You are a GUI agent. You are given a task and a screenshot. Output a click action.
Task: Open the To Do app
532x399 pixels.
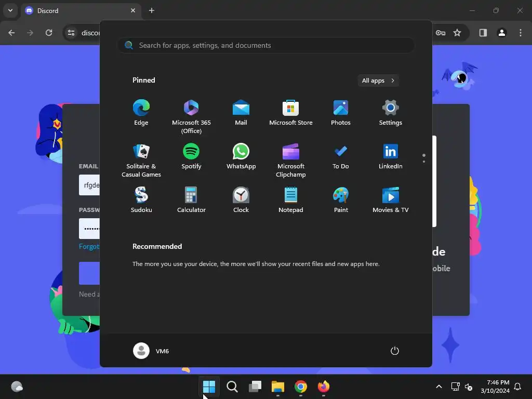(x=341, y=156)
